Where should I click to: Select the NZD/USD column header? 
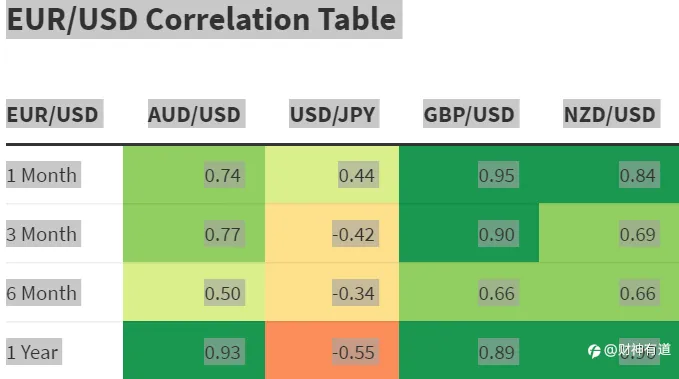coord(611,113)
